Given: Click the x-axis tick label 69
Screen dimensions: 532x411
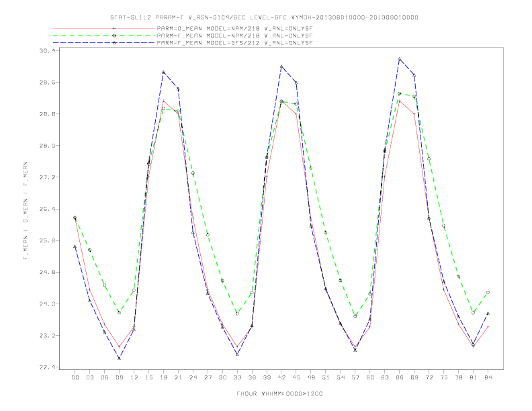Looking at the screenshot, I should click(414, 377).
